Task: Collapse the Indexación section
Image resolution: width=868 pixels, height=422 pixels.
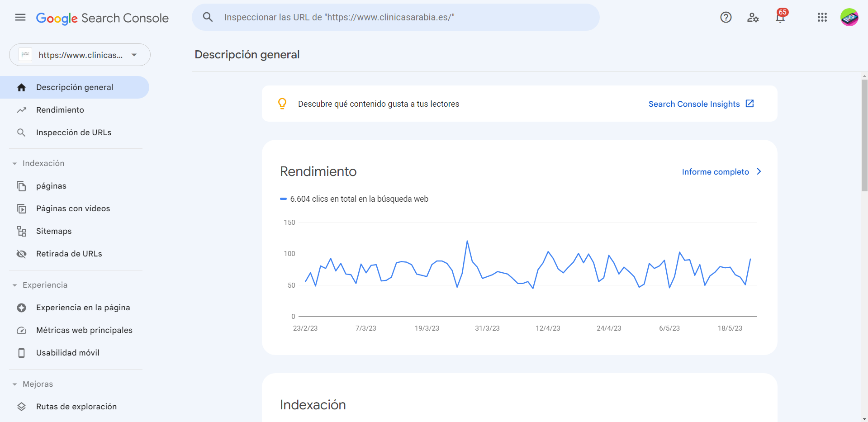Action: click(x=15, y=163)
